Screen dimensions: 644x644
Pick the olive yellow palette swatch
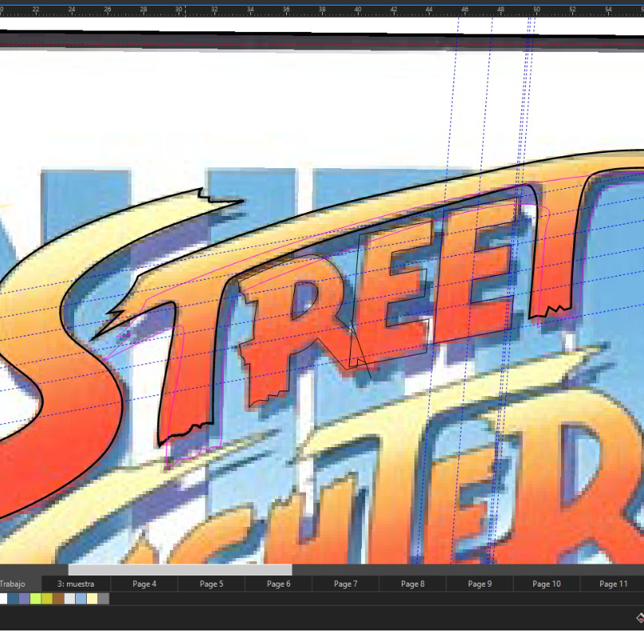coord(47,599)
